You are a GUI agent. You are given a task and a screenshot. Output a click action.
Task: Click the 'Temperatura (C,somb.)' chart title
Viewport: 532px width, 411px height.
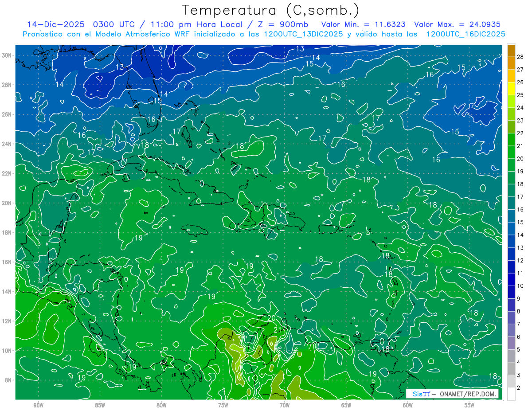point(271,10)
